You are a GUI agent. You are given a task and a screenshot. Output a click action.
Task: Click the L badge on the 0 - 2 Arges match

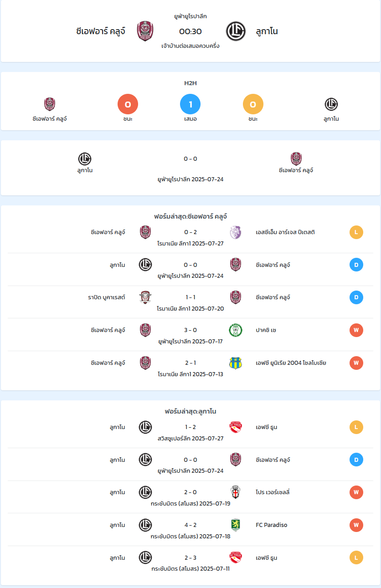356,232
